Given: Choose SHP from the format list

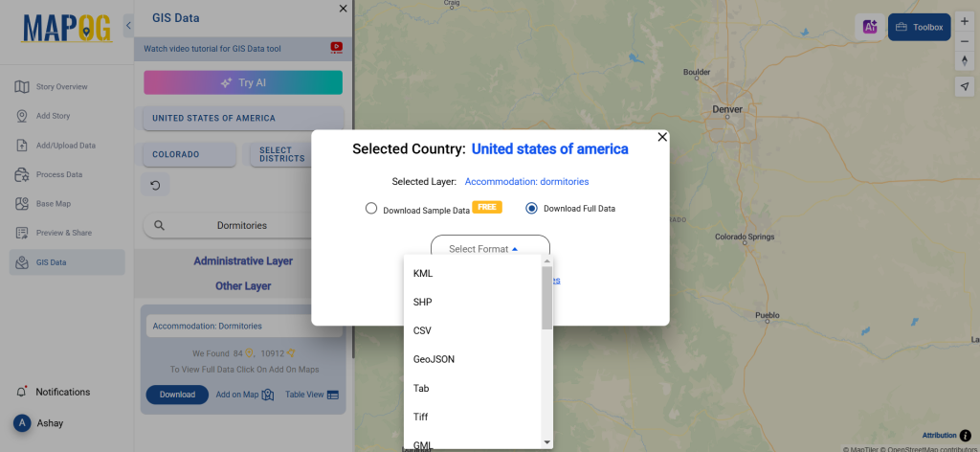Looking at the screenshot, I should pyautogui.click(x=422, y=302).
